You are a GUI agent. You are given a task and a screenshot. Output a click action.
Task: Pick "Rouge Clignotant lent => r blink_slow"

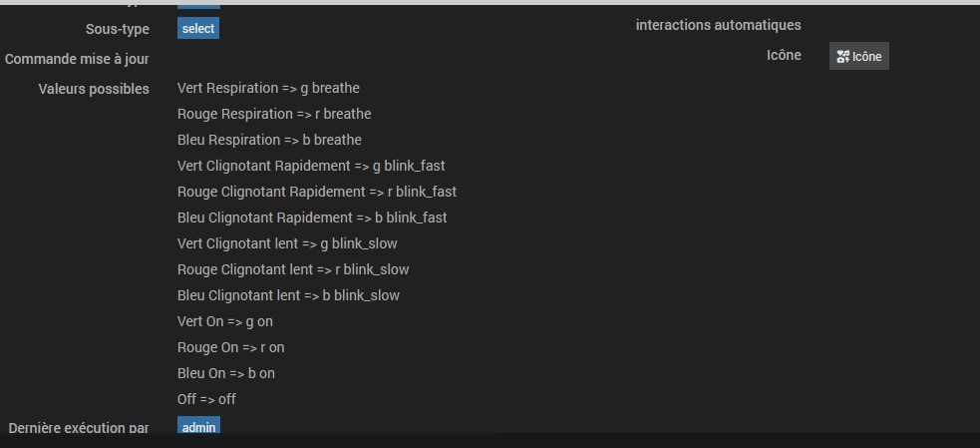(x=293, y=269)
